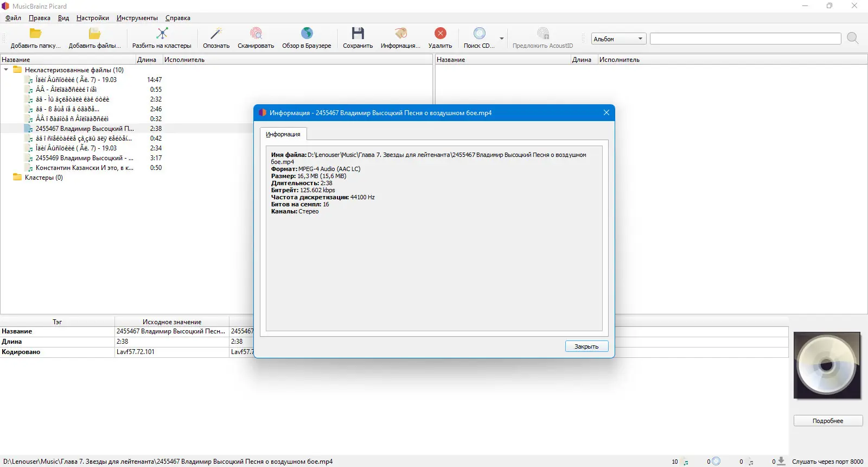Click the albums count disc icon in status bar

716,462
